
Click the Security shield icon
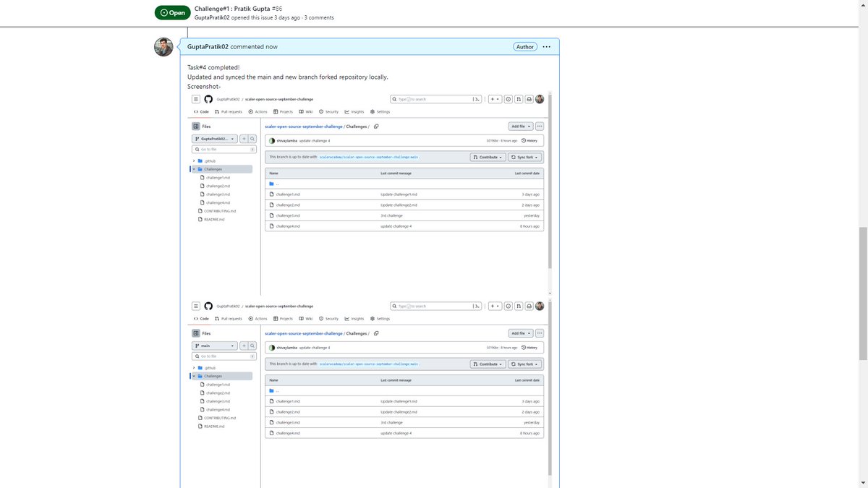pos(321,111)
